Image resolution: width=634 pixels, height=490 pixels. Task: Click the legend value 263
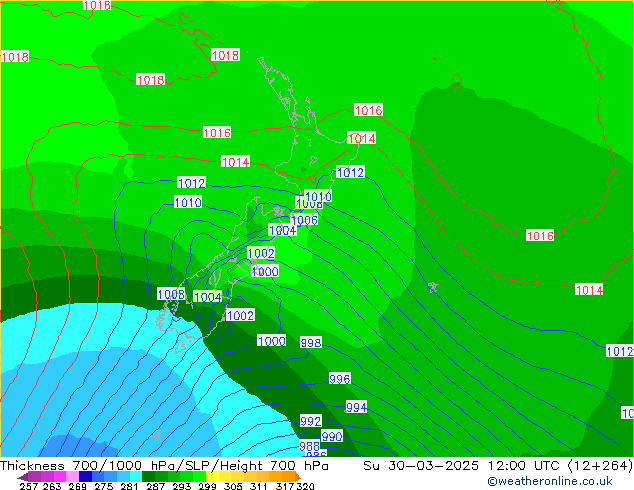click(52, 486)
